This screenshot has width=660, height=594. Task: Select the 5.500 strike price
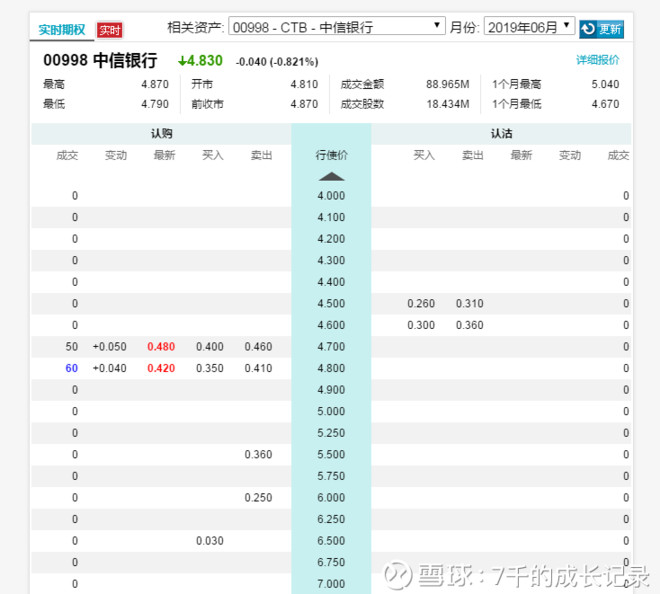point(331,454)
